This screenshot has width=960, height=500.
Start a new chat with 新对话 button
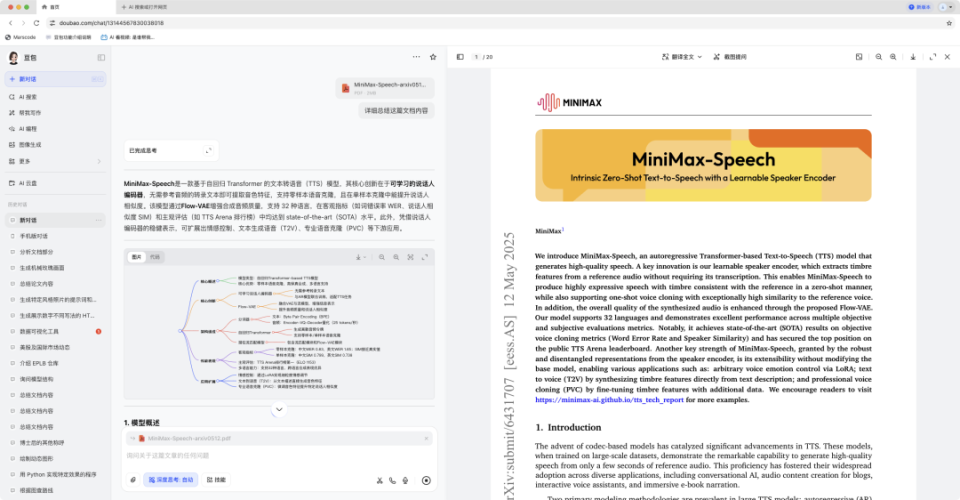[55, 79]
